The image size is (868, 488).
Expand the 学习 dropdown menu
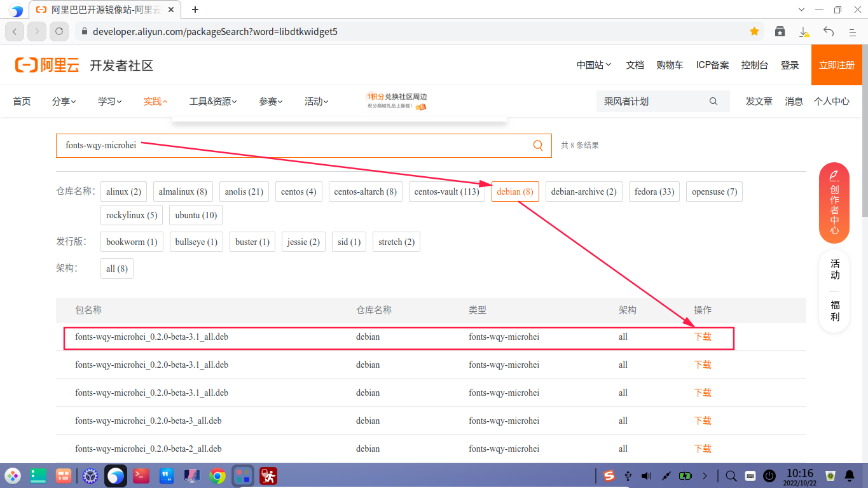click(x=109, y=101)
